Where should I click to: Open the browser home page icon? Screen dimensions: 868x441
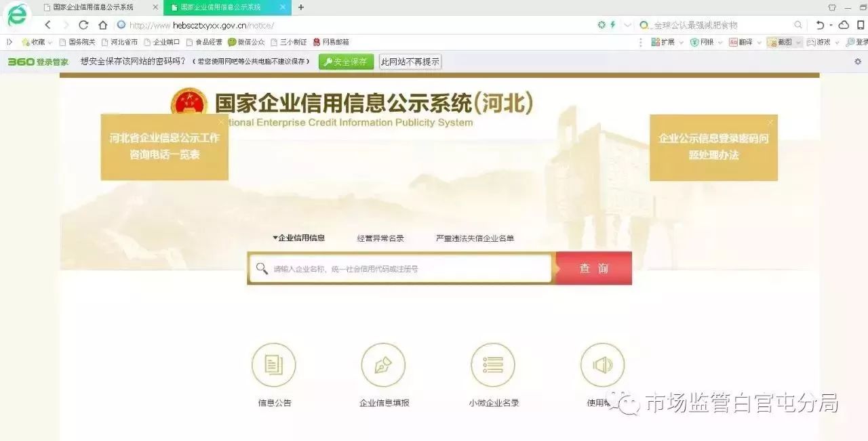point(103,25)
